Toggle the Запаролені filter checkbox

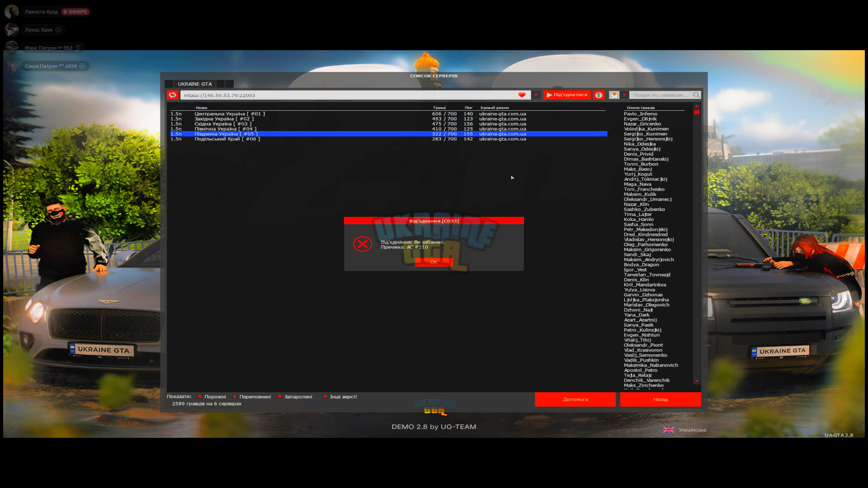coord(280,396)
